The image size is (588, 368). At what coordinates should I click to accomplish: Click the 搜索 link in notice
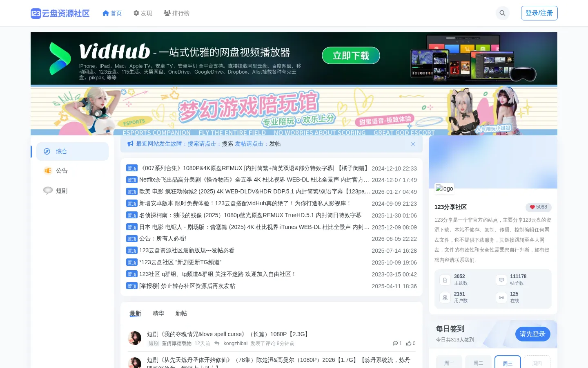(227, 144)
